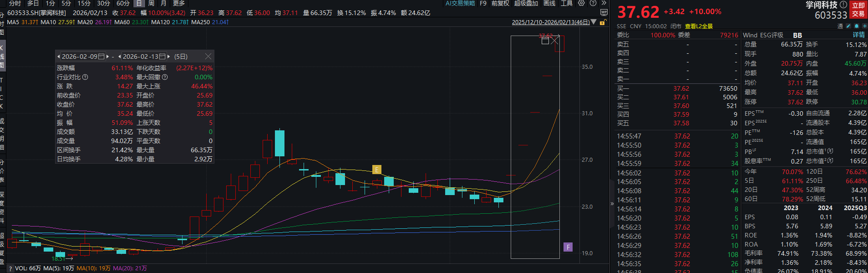
Task: Click the 详情 ESG rating details link
Action: (x=858, y=35)
